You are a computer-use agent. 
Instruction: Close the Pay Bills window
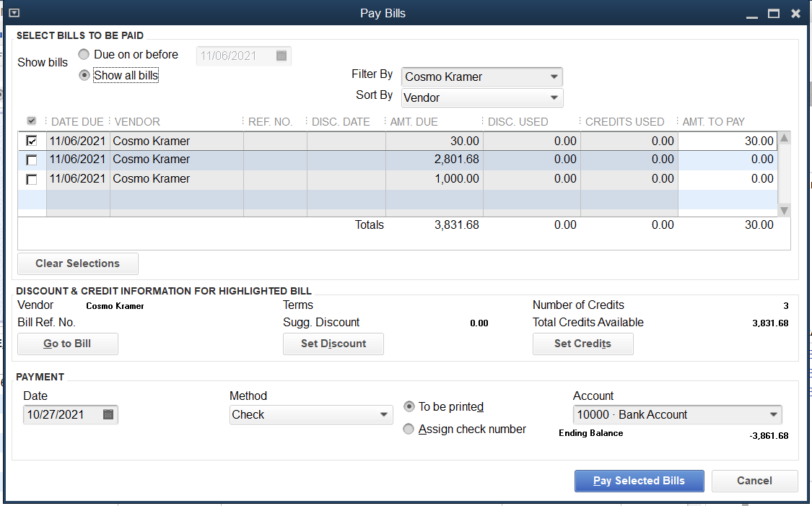[x=796, y=14]
